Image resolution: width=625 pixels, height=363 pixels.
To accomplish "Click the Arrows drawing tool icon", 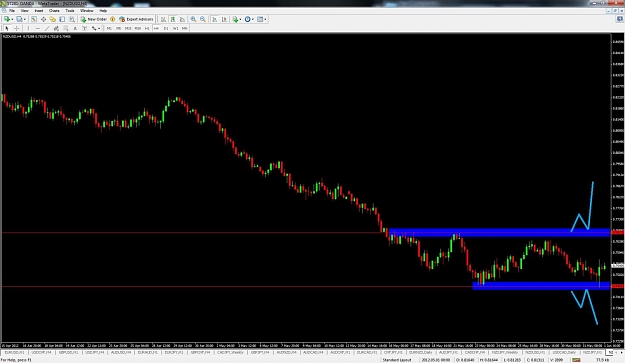I will 94,28.
